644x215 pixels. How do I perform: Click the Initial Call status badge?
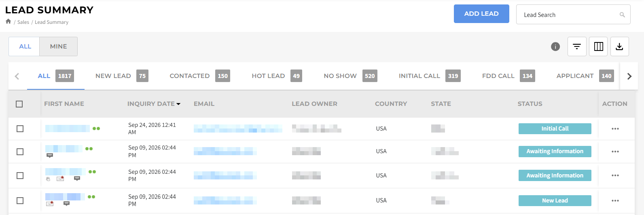555,129
